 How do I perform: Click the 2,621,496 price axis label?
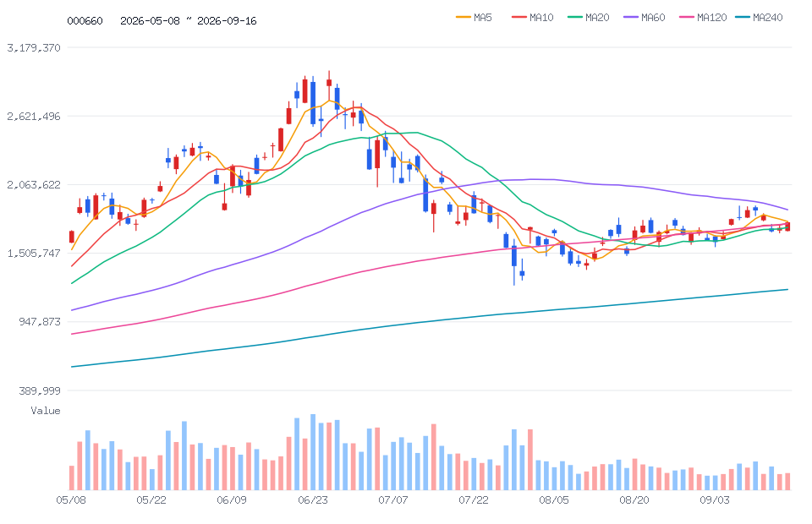34,117
